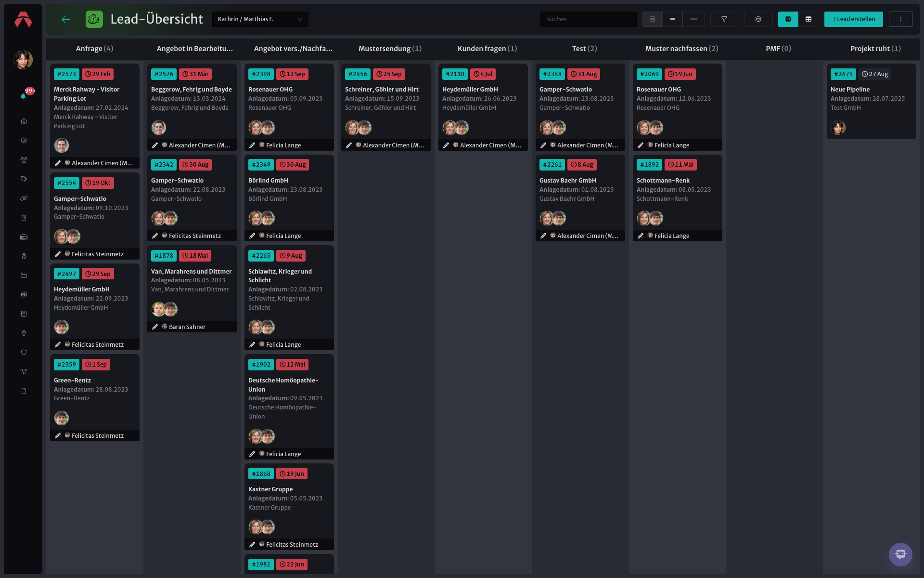
Task: Open notifications bell with 99+ badge
Action: 23,96
